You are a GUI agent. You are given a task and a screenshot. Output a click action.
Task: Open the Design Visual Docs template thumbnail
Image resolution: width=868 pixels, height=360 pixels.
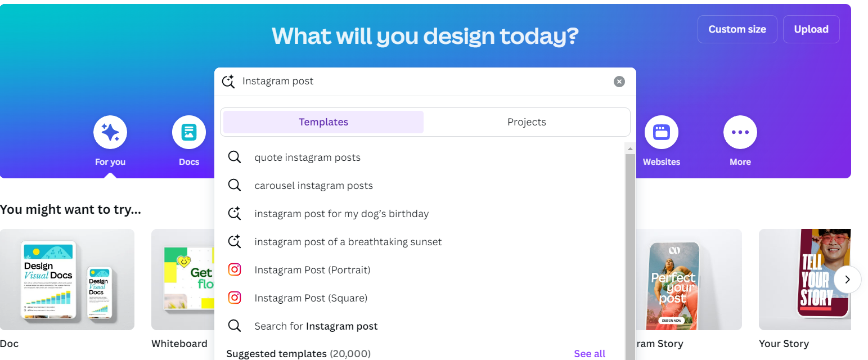pyautogui.click(x=67, y=280)
